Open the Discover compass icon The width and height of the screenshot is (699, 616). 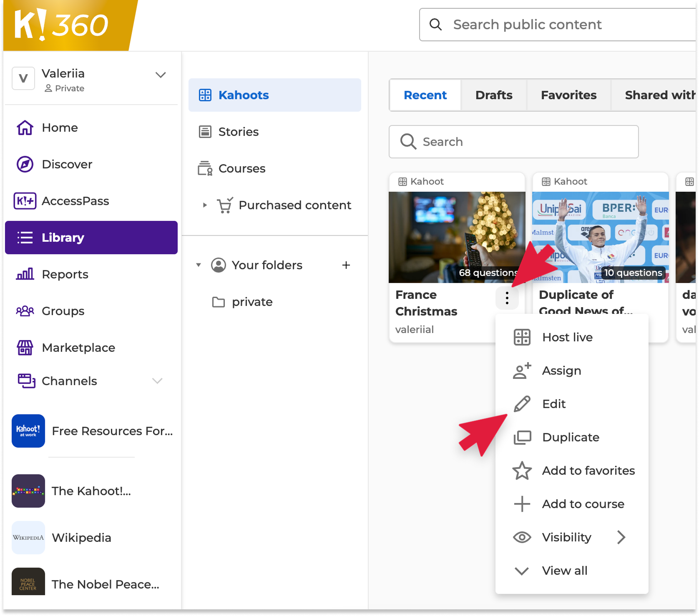pos(25,164)
